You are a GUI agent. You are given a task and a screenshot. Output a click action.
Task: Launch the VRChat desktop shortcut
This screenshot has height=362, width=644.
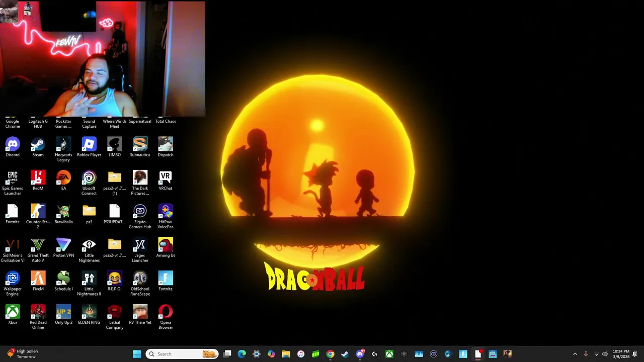click(166, 180)
